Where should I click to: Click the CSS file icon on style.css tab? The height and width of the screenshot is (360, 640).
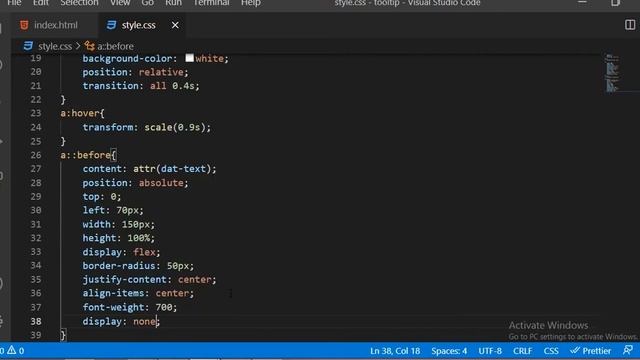(111, 25)
